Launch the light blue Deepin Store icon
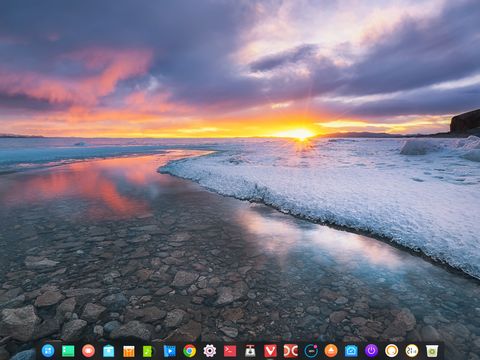Image resolution: width=480 pixels, height=360 pixels. (x=109, y=351)
